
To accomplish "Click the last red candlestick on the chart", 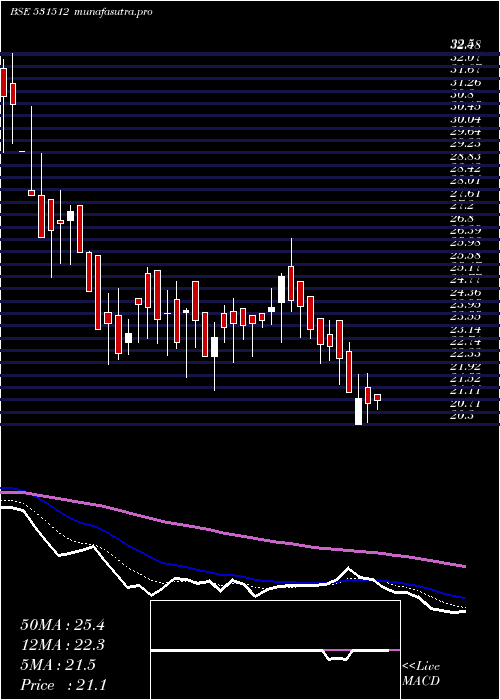I will tap(377, 397).
